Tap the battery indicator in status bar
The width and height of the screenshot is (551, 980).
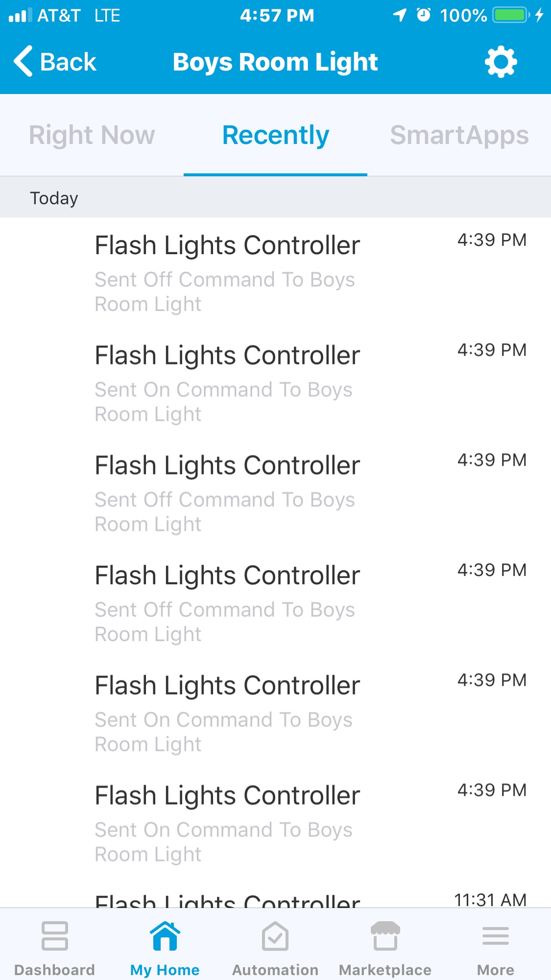click(x=510, y=15)
